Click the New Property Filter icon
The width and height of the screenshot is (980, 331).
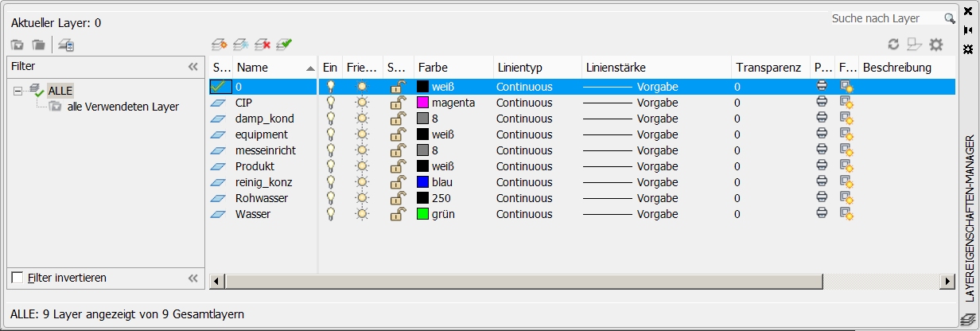click(x=17, y=45)
